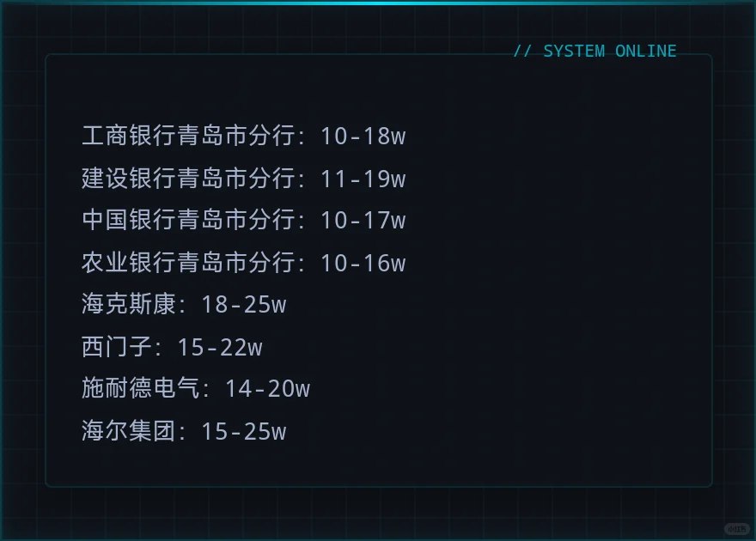Select the 工商银行青岛市分行 salary line
The width and height of the screenshot is (756, 541).
click(x=243, y=136)
